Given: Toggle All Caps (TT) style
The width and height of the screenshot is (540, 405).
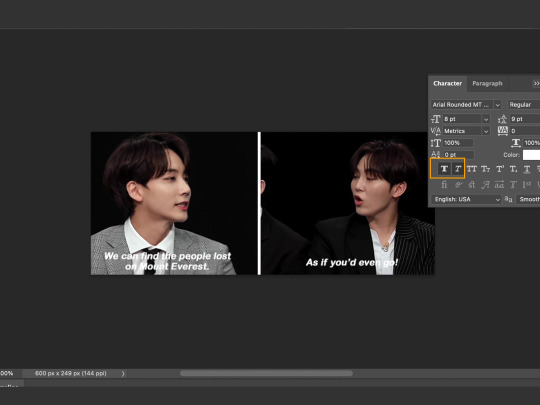Looking at the screenshot, I should point(471,169).
